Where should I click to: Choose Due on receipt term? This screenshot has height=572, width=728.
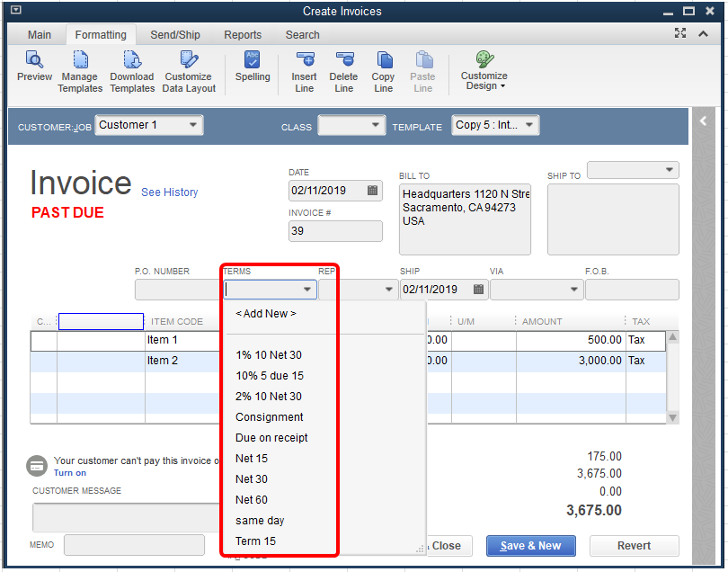271,438
